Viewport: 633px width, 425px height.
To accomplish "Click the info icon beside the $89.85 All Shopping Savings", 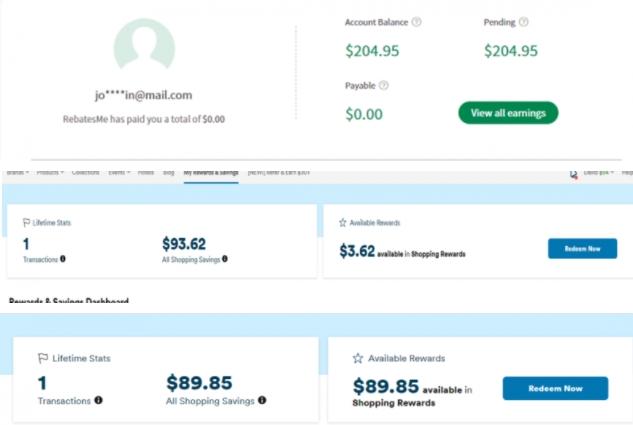I will [x=262, y=401].
